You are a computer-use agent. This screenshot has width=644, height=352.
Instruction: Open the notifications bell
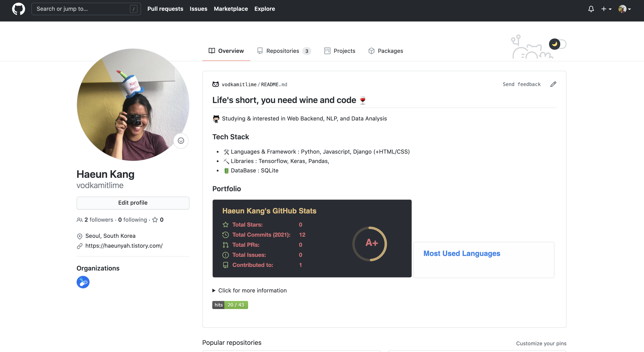(x=591, y=9)
